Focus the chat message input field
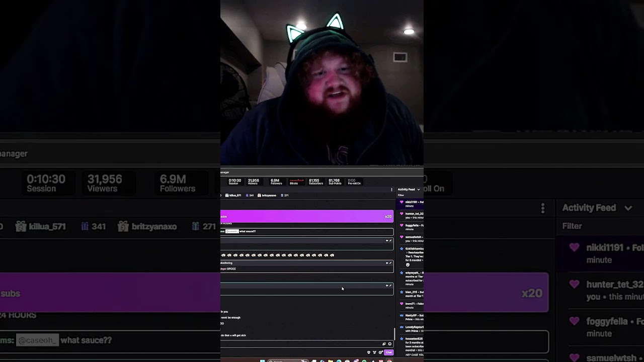This screenshot has width=644, height=362. pos(302,344)
